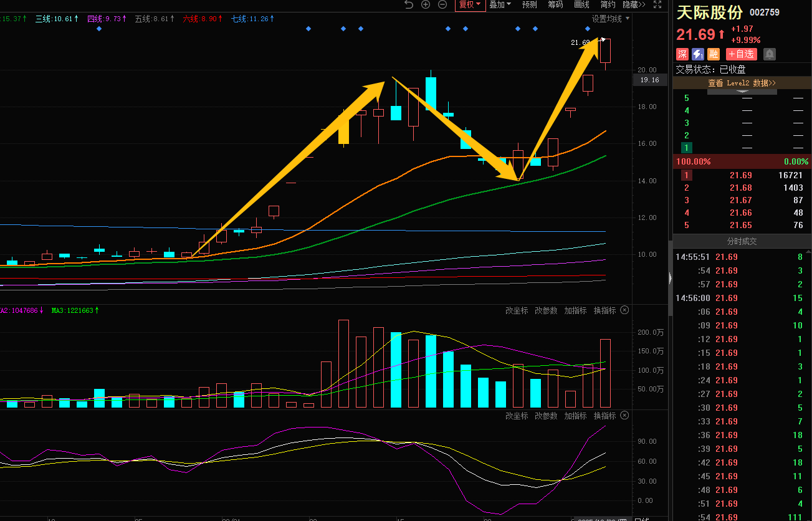Click the price alert bell icon
Viewport: 812px width, 521px height.
tap(770, 54)
